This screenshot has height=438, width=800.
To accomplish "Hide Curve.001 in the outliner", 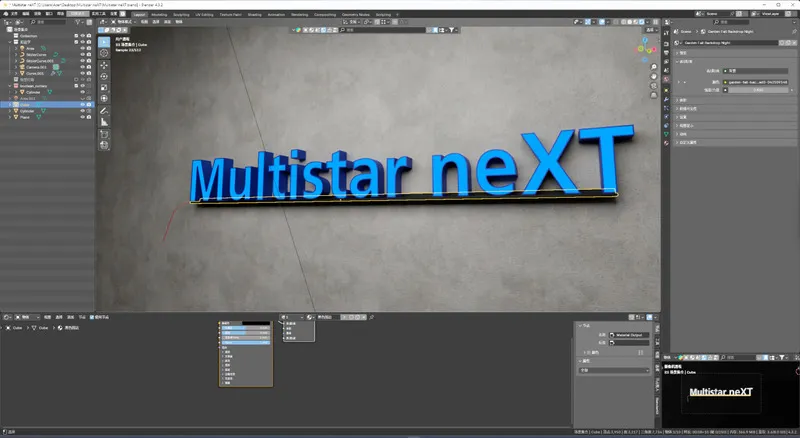I will pyautogui.click(x=82, y=73).
